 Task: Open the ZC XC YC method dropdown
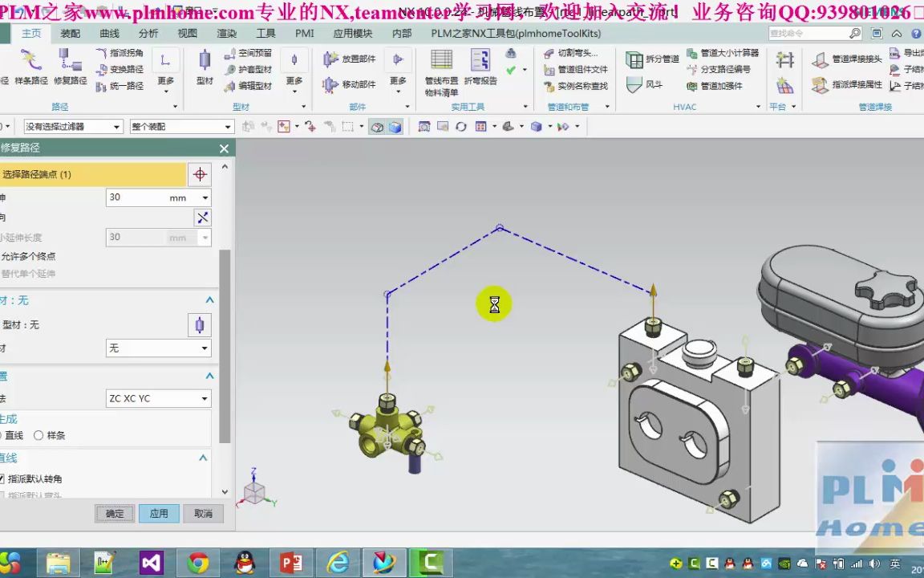[x=158, y=398]
